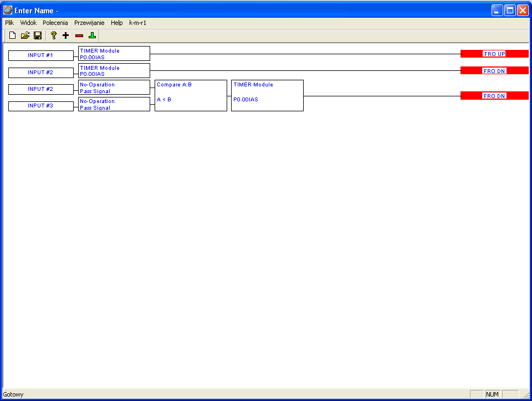Maximize the Enter Name window
Viewport: 532px width, 401px height.
510,11
